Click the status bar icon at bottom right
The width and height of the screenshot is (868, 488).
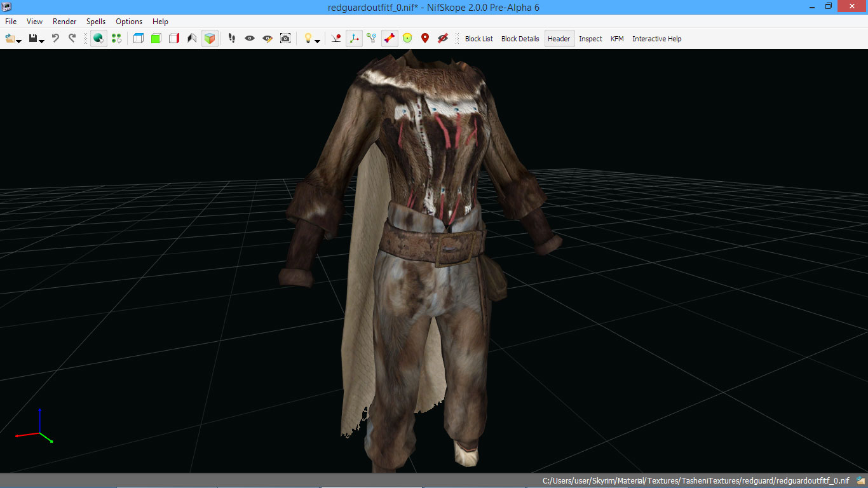(860, 481)
